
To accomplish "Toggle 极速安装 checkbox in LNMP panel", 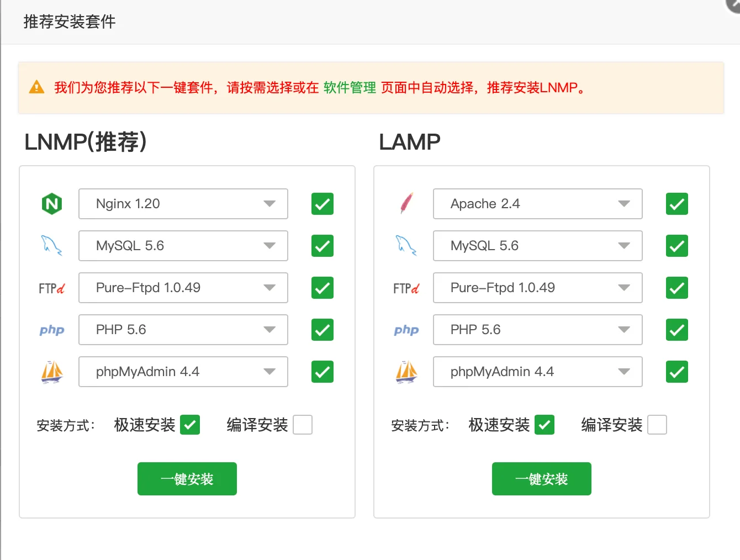I will tap(190, 425).
